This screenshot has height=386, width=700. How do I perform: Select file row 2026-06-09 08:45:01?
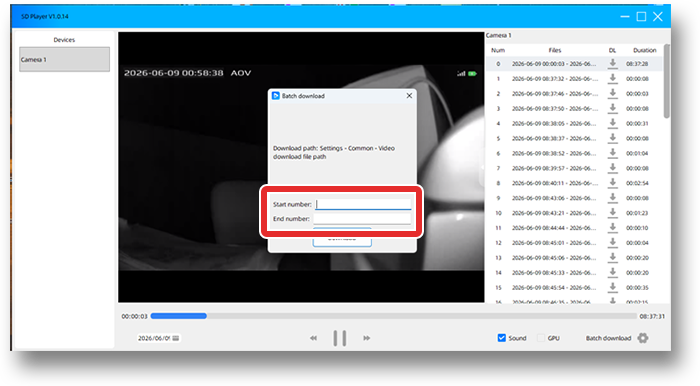pos(574,243)
